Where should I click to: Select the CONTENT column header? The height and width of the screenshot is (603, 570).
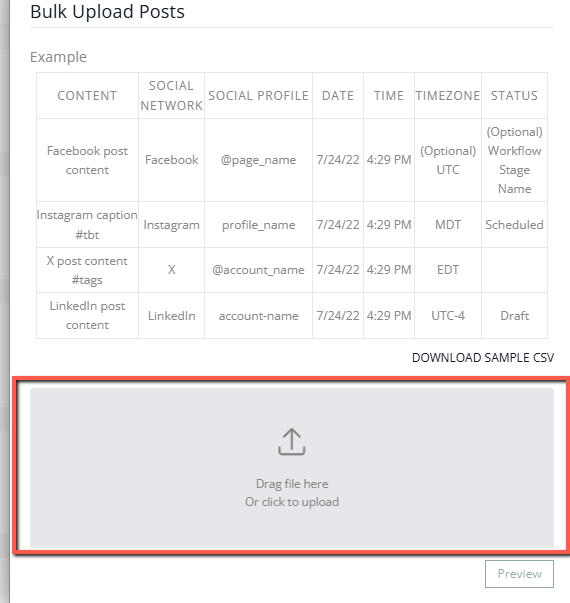87,95
